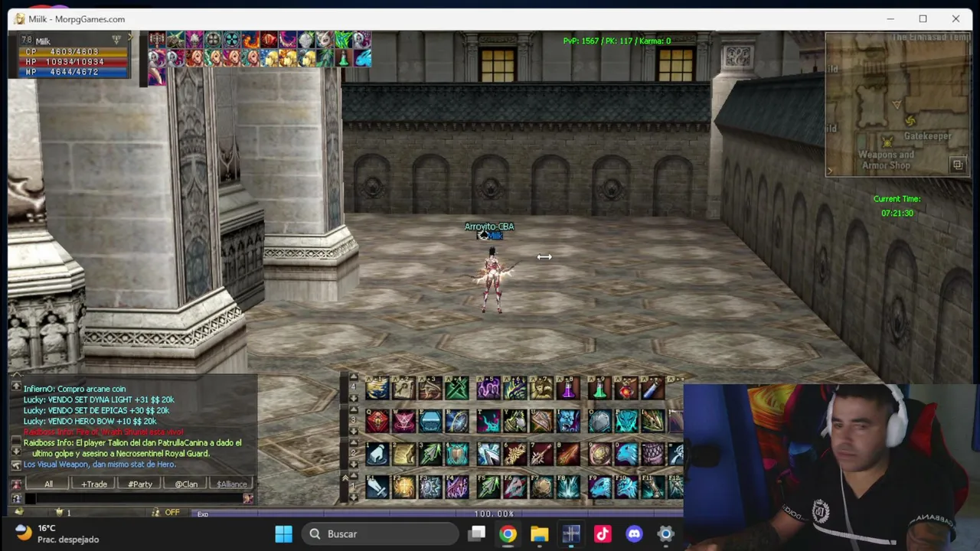Image resolution: width=980 pixels, height=551 pixels.
Task: Use the F1 sword attack skill
Action: pyautogui.click(x=377, y=487)
